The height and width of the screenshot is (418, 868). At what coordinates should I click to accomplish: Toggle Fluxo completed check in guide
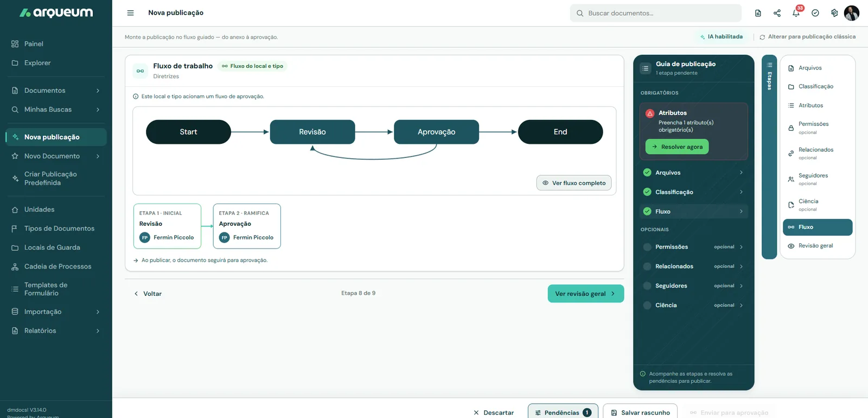[x=647, y=211]
